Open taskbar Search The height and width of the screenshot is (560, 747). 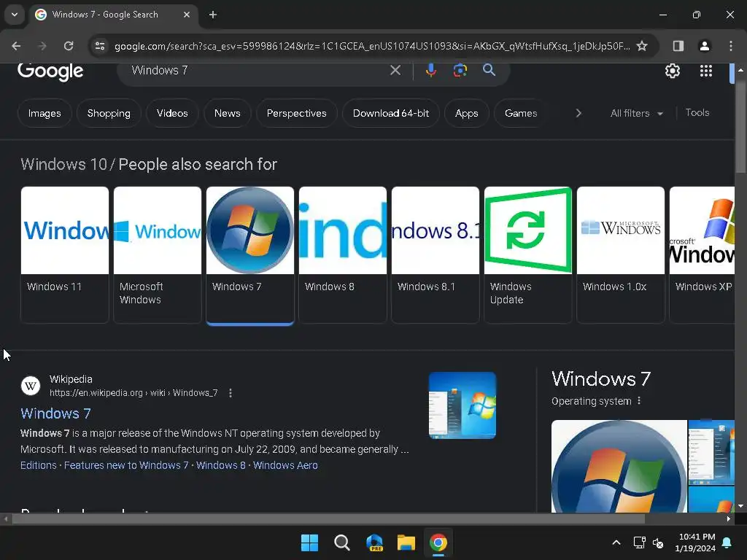[x=341, y=542]
